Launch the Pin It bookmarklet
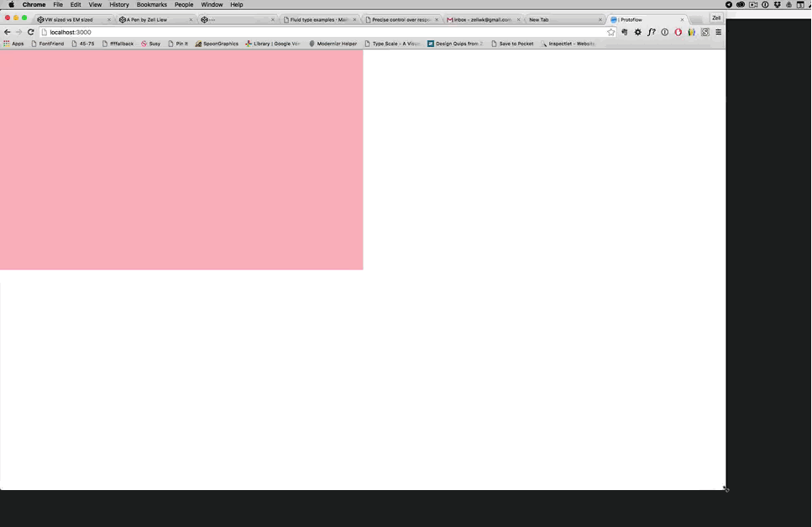This screenshot has height=527, width=812. (x=178, y=44)
